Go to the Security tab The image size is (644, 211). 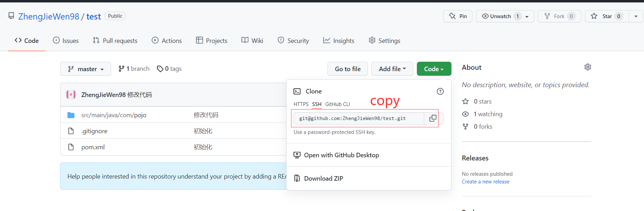pos(294,40)
